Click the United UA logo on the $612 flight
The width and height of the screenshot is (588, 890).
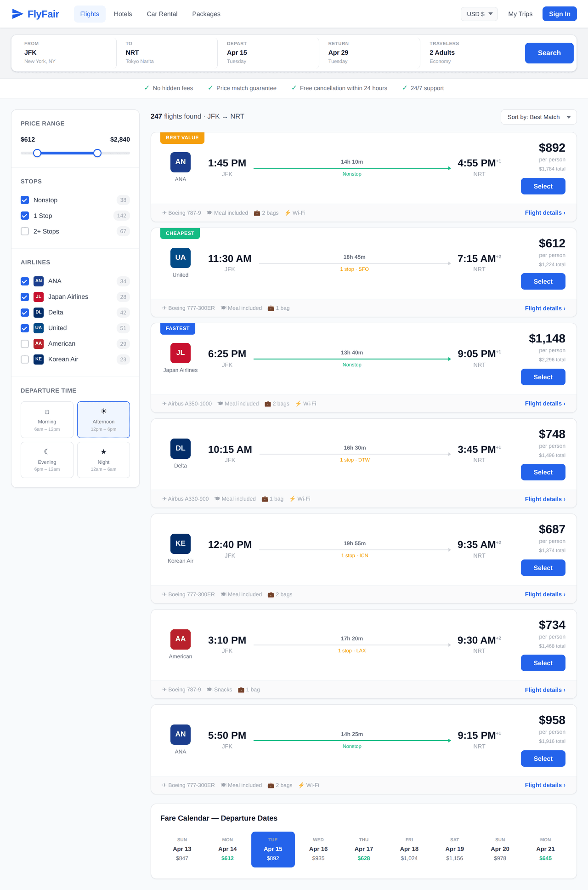point(181,257)
